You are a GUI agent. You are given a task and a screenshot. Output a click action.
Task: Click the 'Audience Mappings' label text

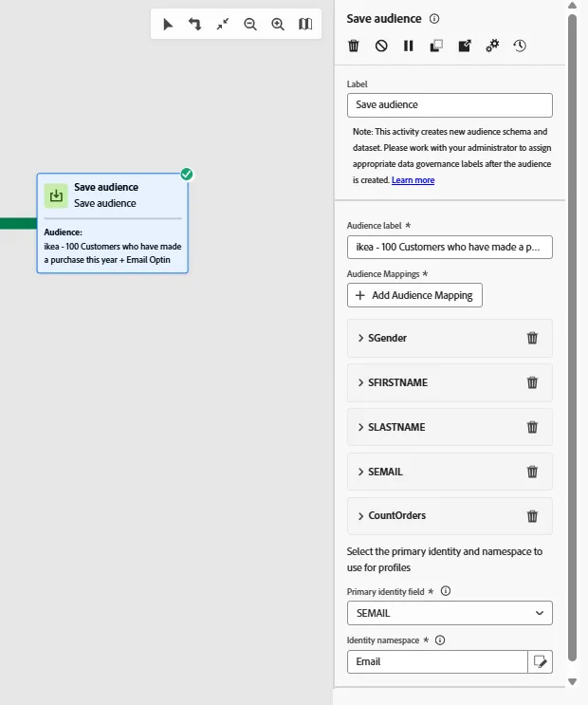point(383,274)
